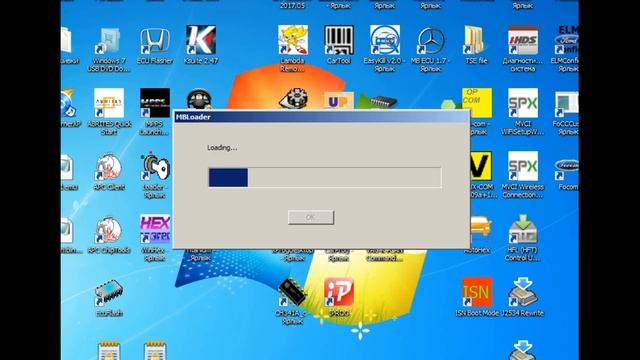This screenshot has width=640, height=360.
Task: Click the MBLoader dialog title bar
Action: coord(322,117)
